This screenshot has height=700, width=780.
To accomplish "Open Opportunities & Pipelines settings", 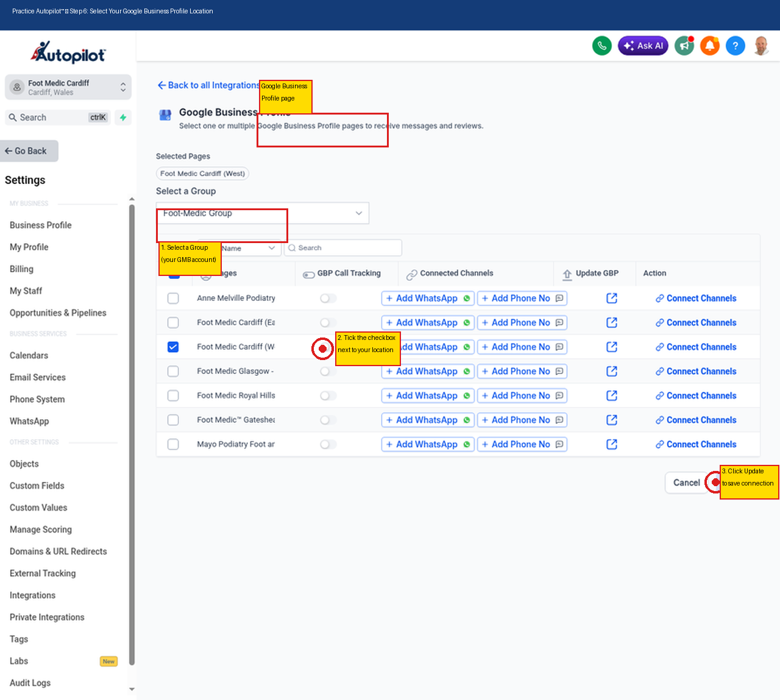I will (x=58, y=313).
